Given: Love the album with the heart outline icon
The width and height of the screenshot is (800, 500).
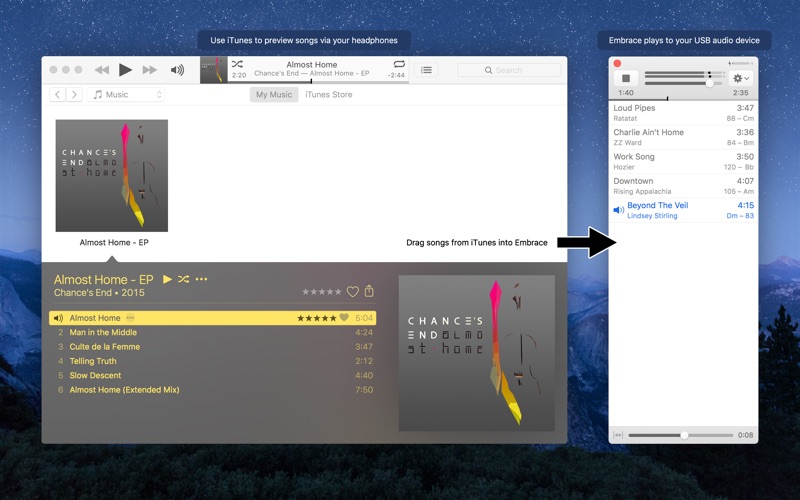Looking at the screenshot, I should coord(353,292).
